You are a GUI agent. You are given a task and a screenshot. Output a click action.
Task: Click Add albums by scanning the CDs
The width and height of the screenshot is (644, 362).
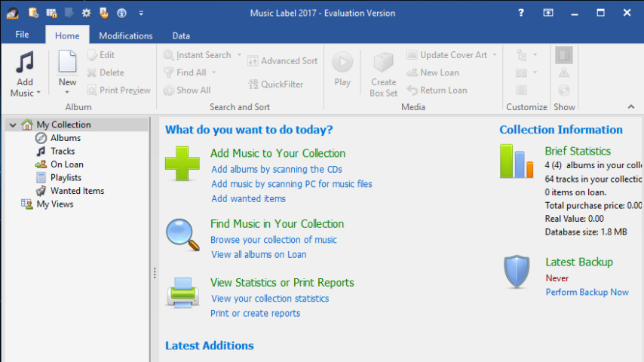coord(277,169)
